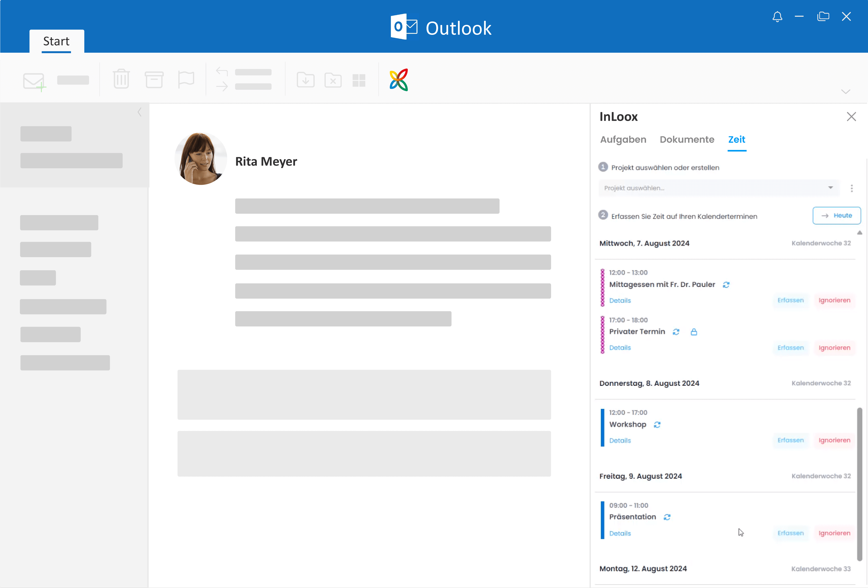
Task: Toggle the lock icon on Privater Termin
Action: click(x=694, y=332)
